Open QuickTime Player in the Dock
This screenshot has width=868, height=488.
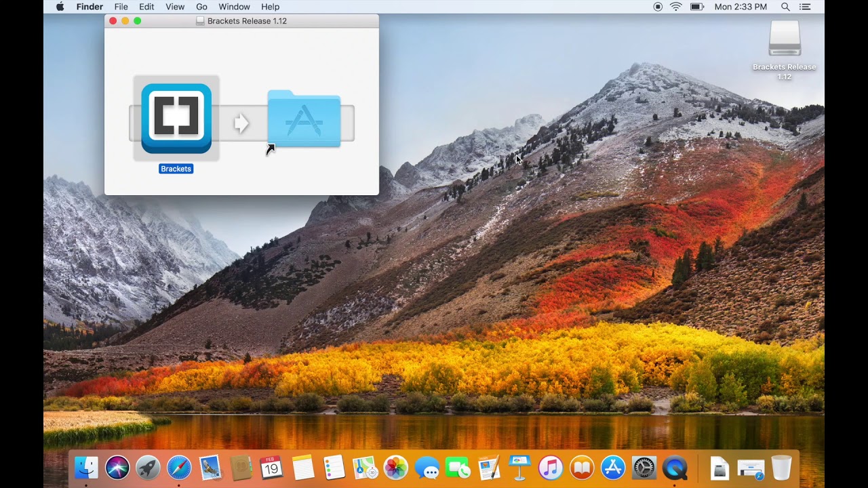[675, 468]
